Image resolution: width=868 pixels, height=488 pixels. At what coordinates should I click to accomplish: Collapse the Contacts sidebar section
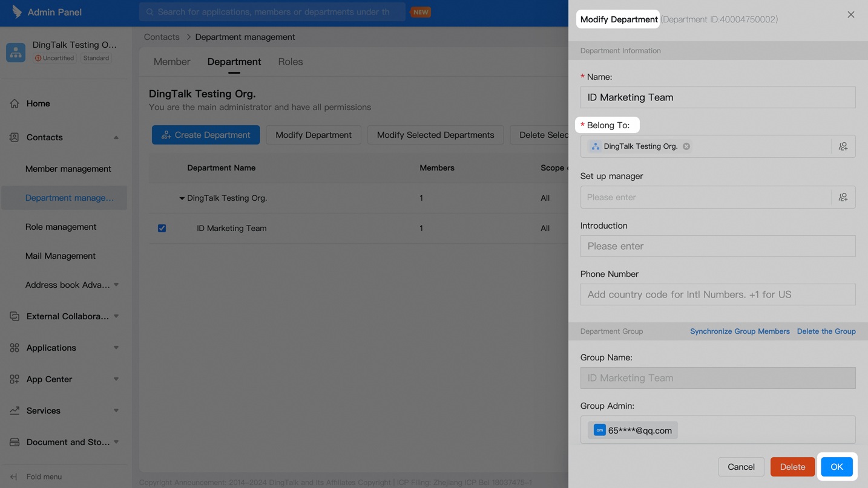tap(116, 137)
